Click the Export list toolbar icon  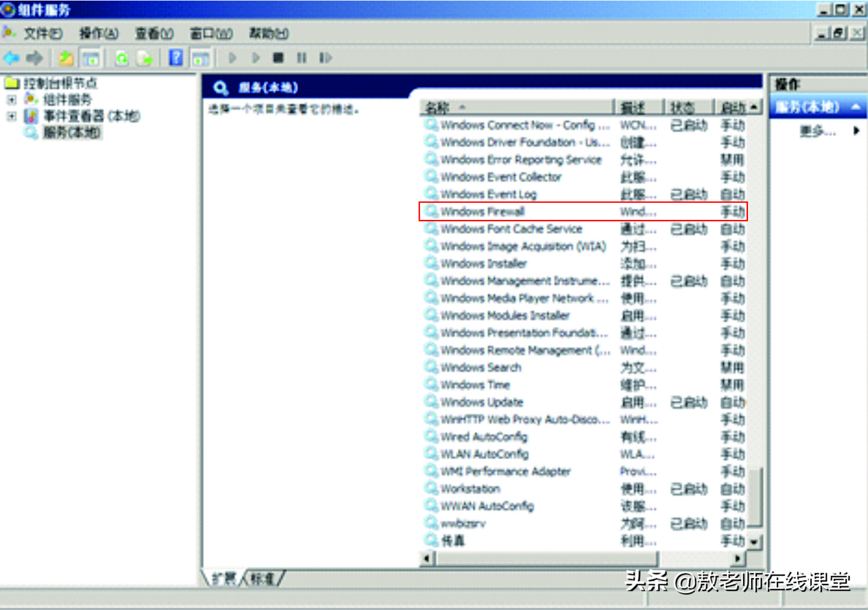coord(145,58)
